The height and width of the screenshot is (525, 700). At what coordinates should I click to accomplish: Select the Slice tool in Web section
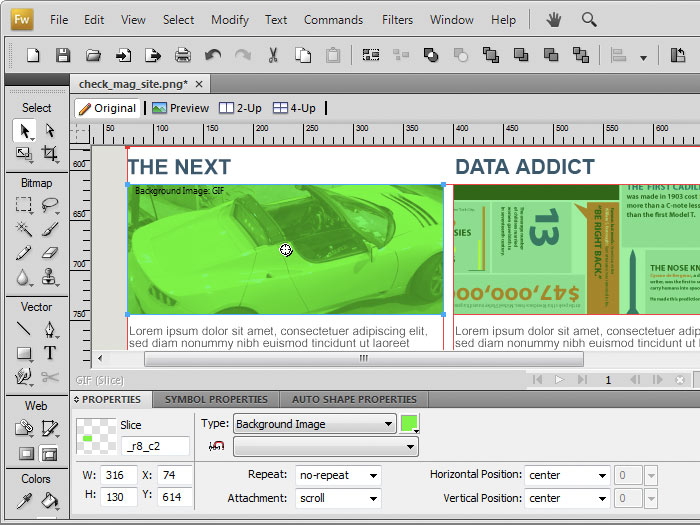(49, 428)
